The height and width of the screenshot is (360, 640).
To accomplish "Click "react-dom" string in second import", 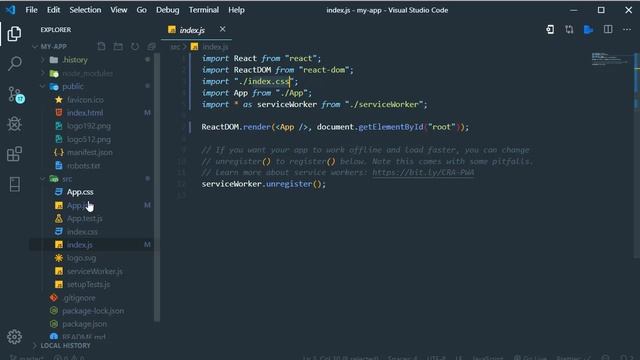I will (324, 70).
